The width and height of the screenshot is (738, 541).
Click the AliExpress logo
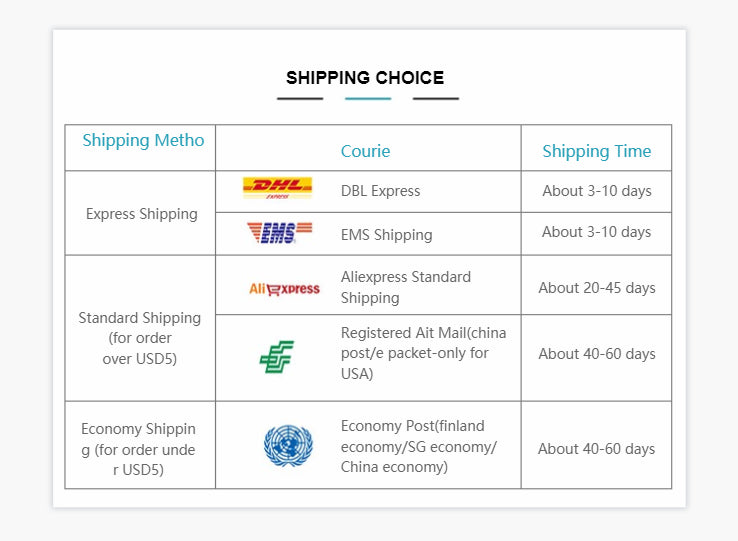click(284, 289)
